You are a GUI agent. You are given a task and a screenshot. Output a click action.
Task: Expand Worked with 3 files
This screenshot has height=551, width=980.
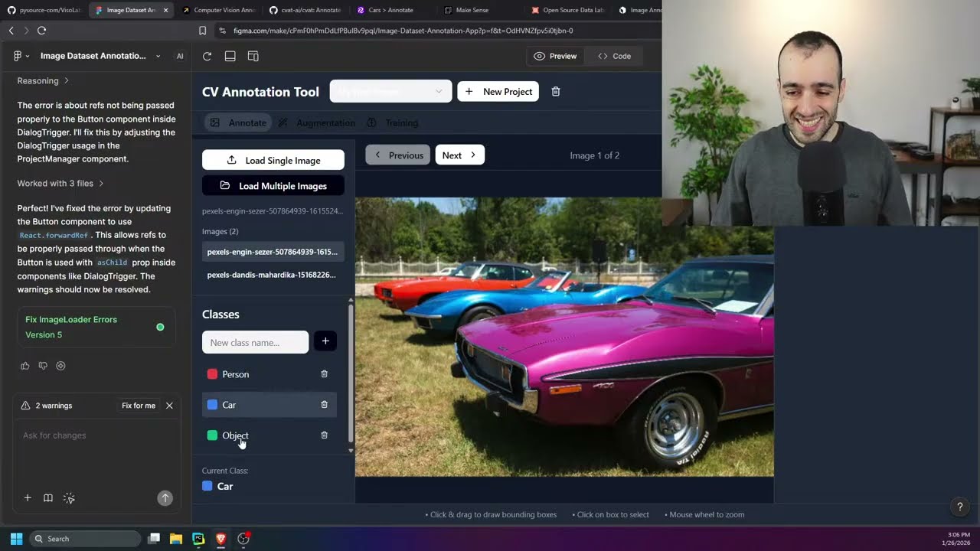click(60, 184)
